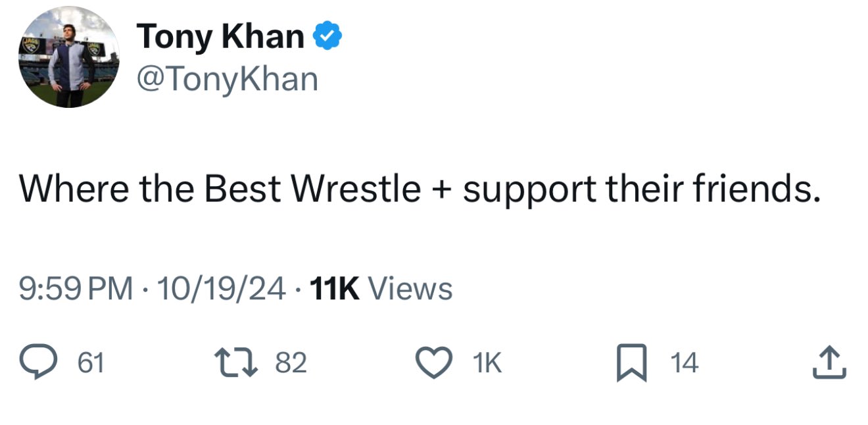The width and height of the screenshot is (868, 425).
Task: Click the 1K likes count
Action: point(487,363)
